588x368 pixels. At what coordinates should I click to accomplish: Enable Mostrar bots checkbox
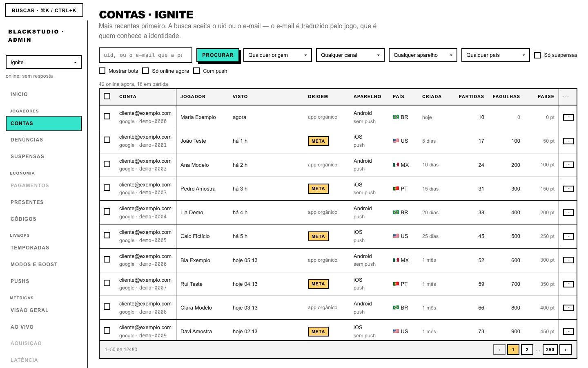[102, 71]
